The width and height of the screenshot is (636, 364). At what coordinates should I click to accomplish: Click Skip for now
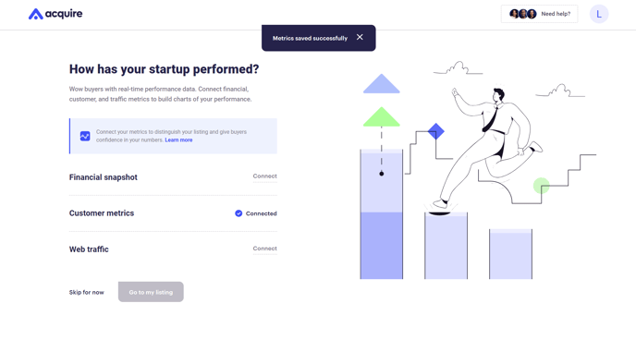click(x=86, y=292)
